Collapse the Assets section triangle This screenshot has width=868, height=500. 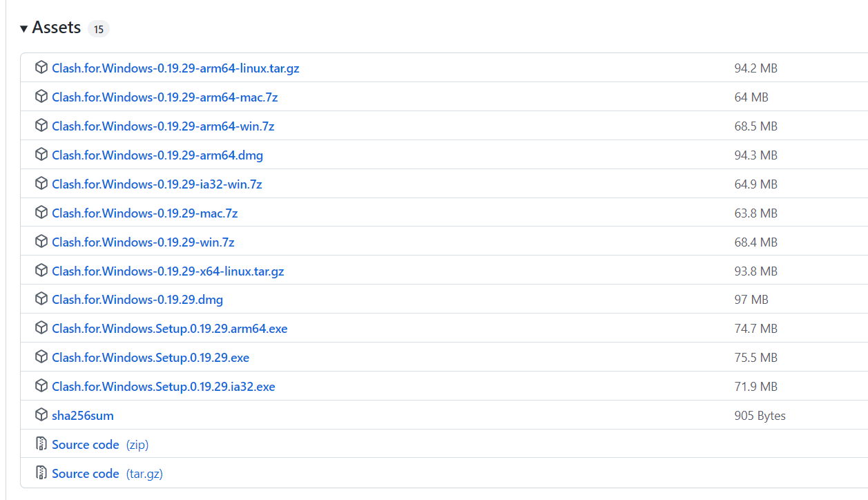coord(24,28)
